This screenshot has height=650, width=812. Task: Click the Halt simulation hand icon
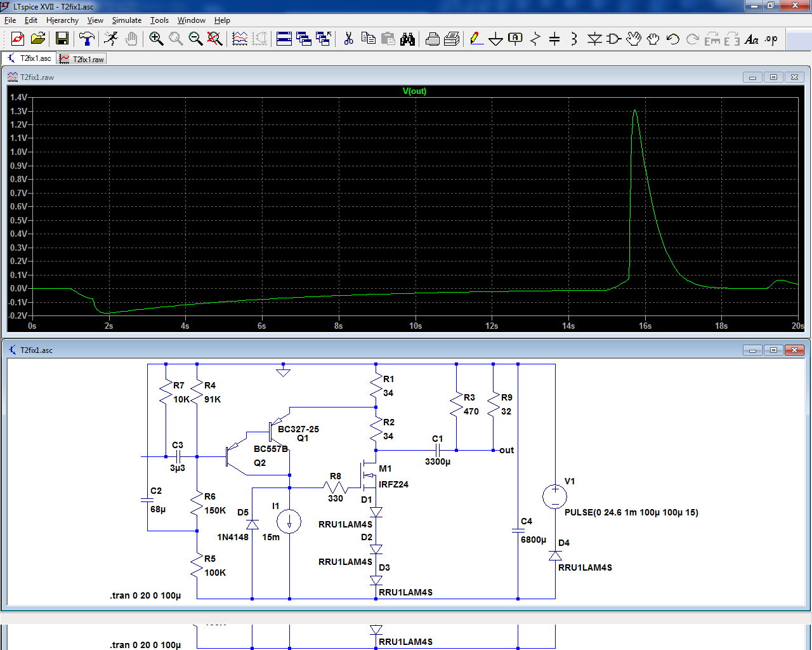tap(131, 39)
